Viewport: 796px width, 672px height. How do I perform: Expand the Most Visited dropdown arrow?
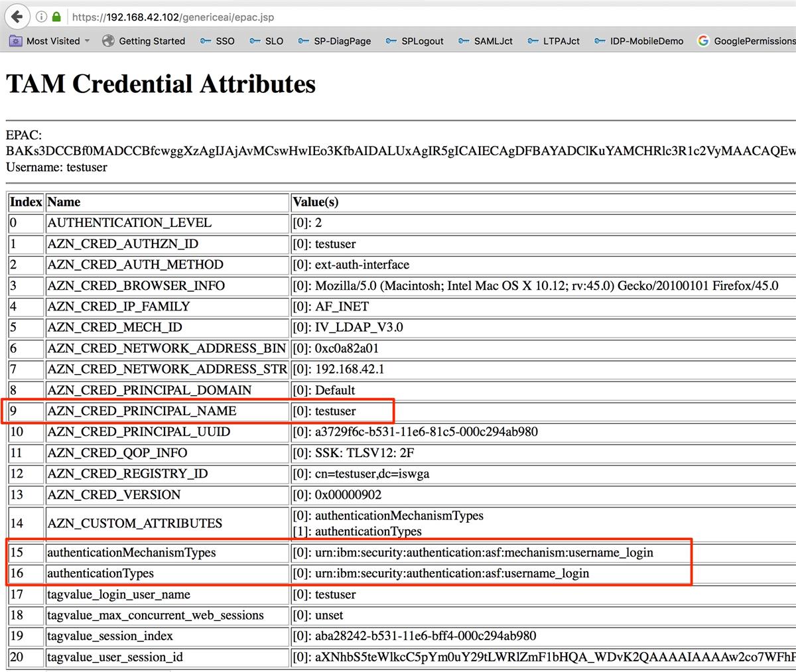[x=88, y=40]
